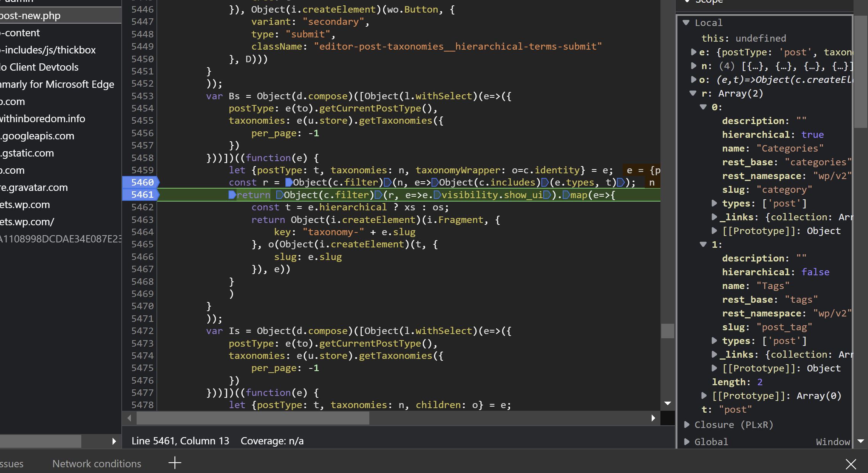
Task: Select gravatar.com in the file tree
Action: [x=34, y=187]
